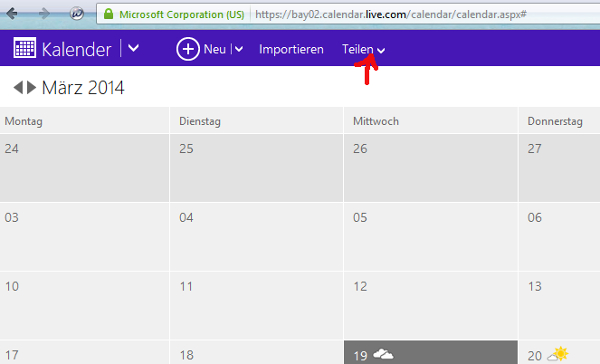Screen dimensions: 600x364
Task: Click the Mittwoch column header
Action: (x=431, y=121)
